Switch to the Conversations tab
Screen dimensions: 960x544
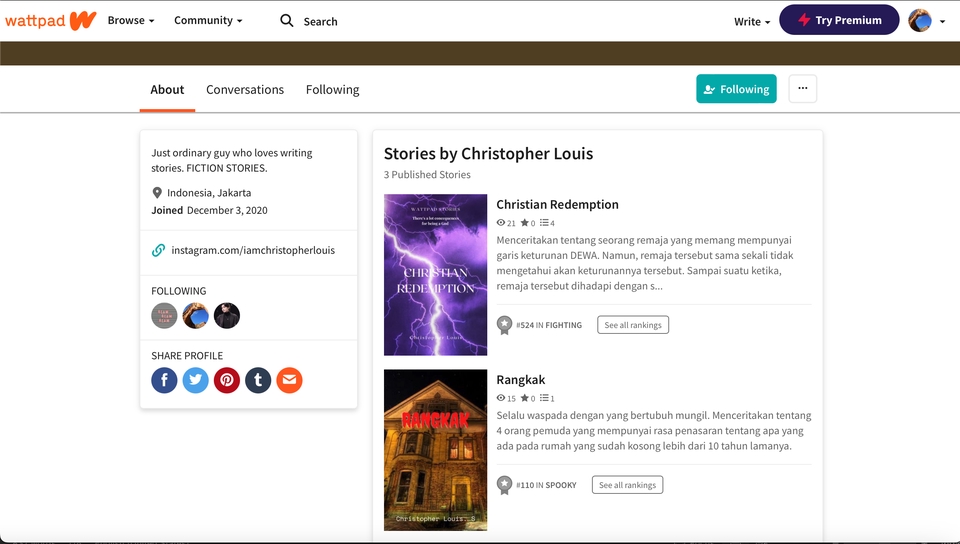point(245,89)
